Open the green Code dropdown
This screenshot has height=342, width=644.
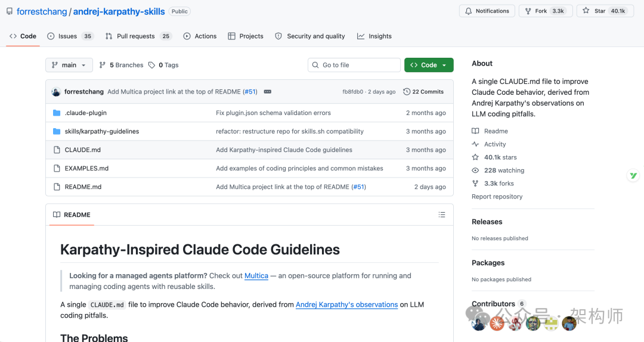coord(429,65)
